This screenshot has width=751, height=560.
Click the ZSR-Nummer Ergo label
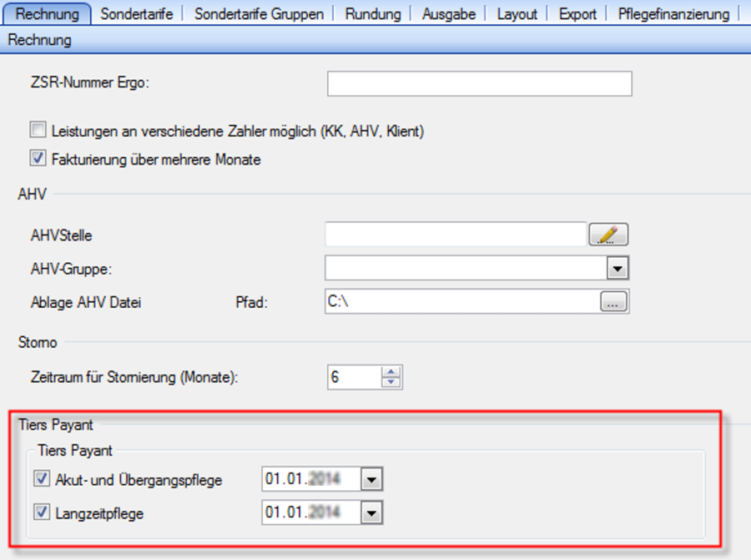pos(90,83)
